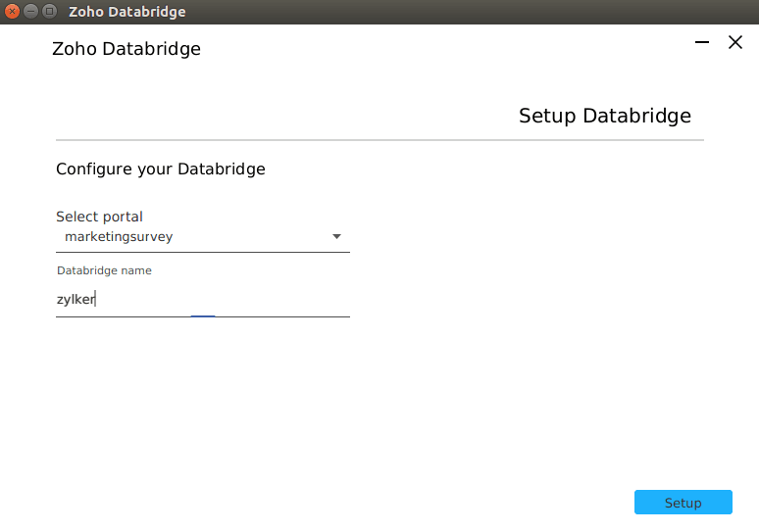Click the zylker text in the name field
The image size is (759, 532).
click(x=76, y=301)
